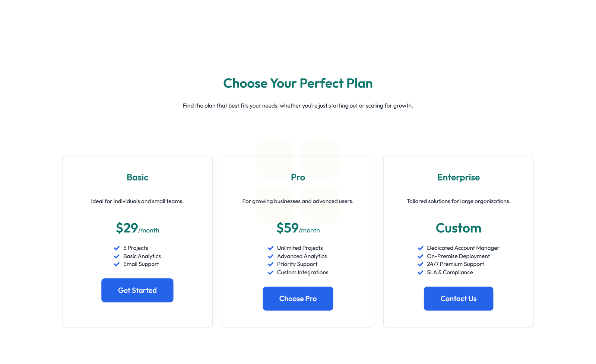The width and height of the screenshot is (596, 364).
Task: Click the checkmark beside Priority Support
Action: point(270,264)
